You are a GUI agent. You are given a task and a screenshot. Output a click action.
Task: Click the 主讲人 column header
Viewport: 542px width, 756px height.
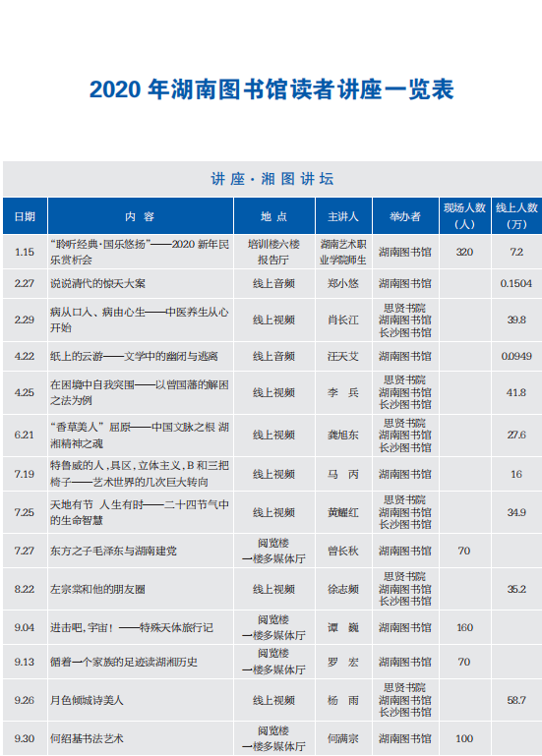[x=343, y=216]
